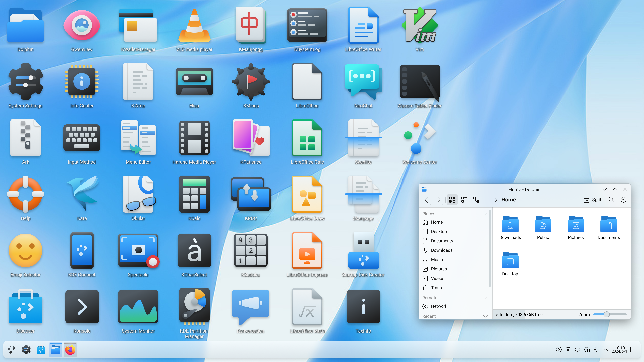The image size is (644, 362).
Task: Collapse the Places section in sidebar
Action: pos(485,214)
